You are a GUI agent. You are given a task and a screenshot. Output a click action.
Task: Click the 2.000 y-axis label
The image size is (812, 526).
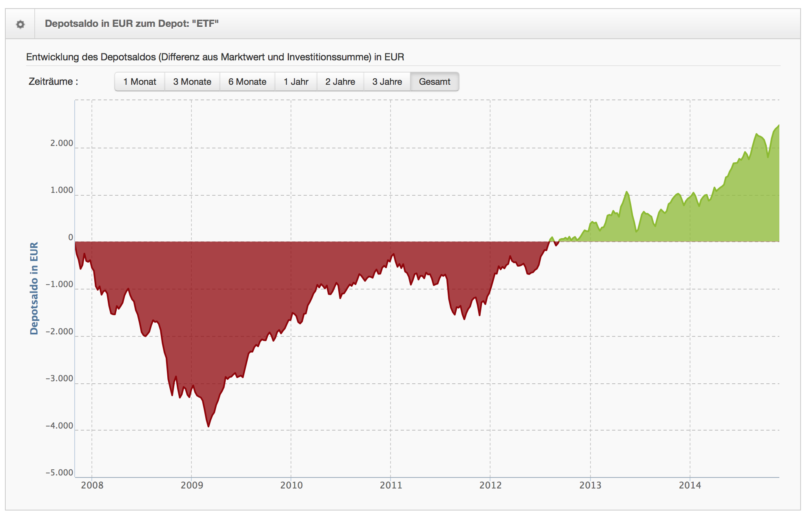point(62,143)
